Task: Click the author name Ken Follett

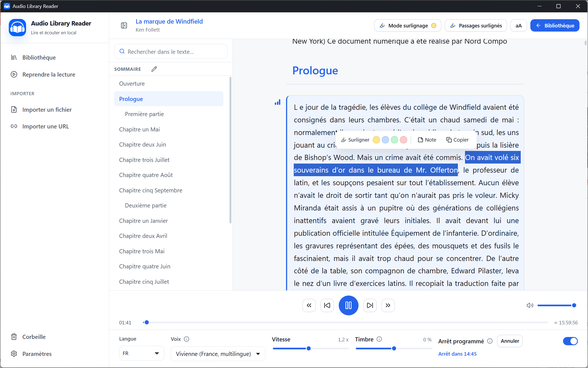Action: pos(148,30)
